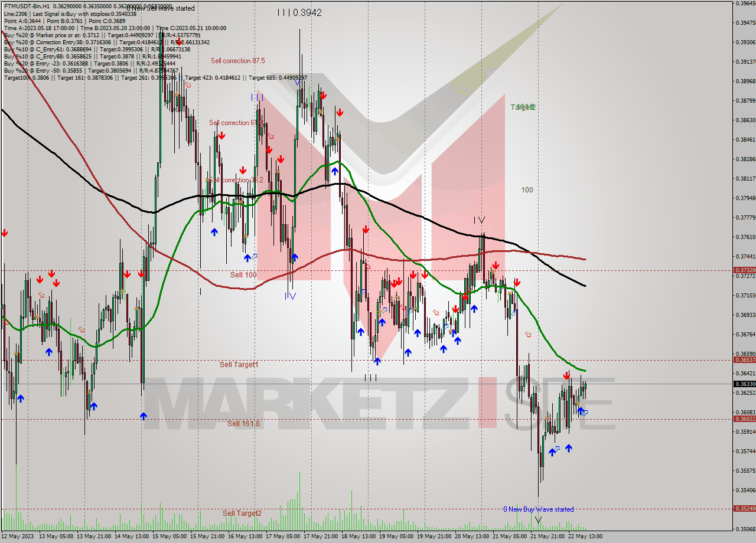The width and height of the screenshot is (756, 543).
Task: Click the 0.37610 price axis label
Action: [x=746, y=237]
